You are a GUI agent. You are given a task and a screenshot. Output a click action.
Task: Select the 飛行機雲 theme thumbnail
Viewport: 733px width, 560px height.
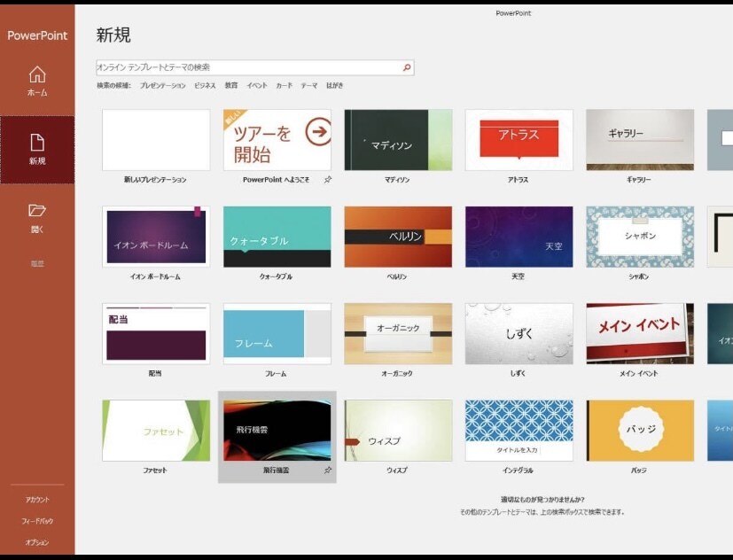pyautogui.click(x=277, y=431)
